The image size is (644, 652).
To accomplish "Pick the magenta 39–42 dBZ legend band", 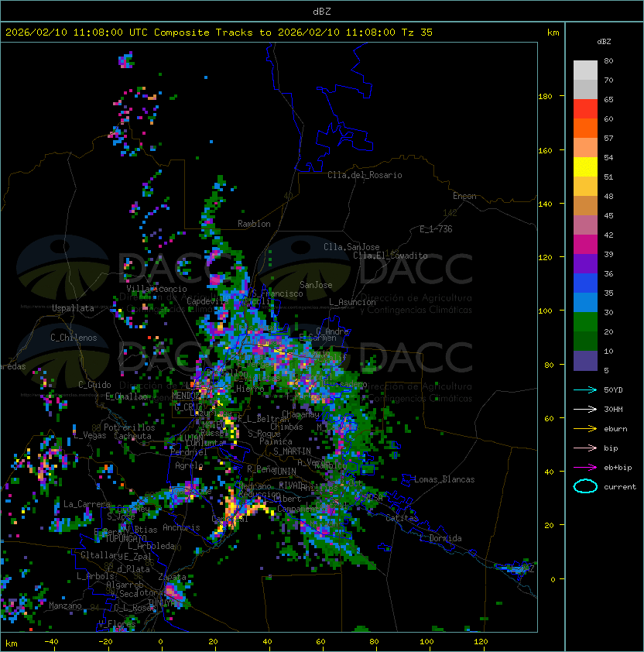I will click(x=585, y=245).
